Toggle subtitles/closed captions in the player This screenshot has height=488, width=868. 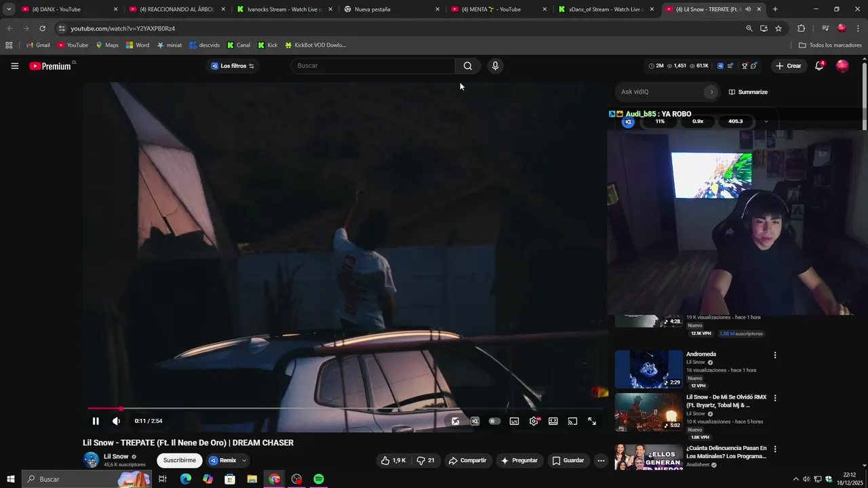pos(514,421)
